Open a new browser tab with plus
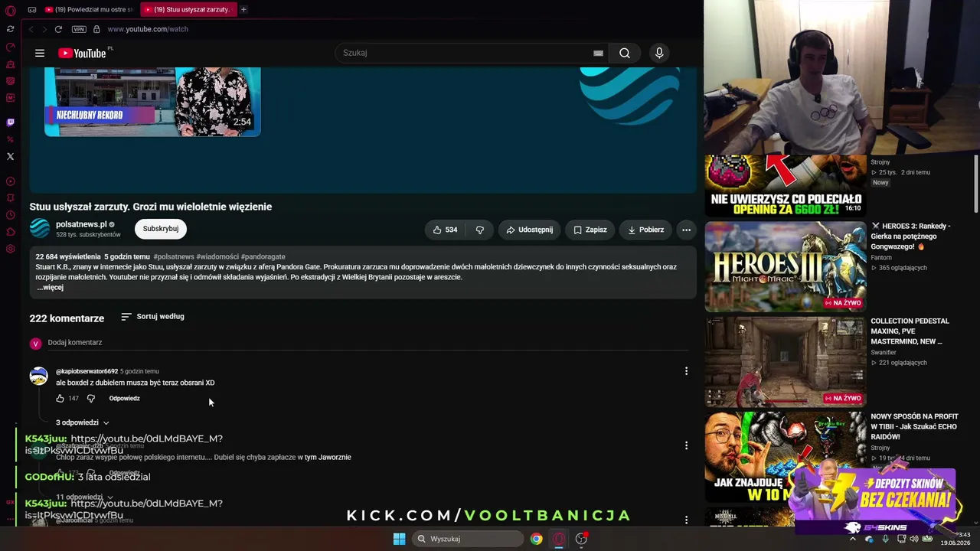This screenshot has width=980, height=551. (243, 10)
